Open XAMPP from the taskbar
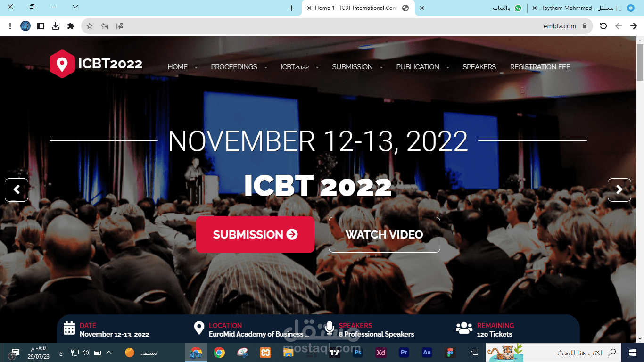Screen dimensions: 644x362 point(265,353)
